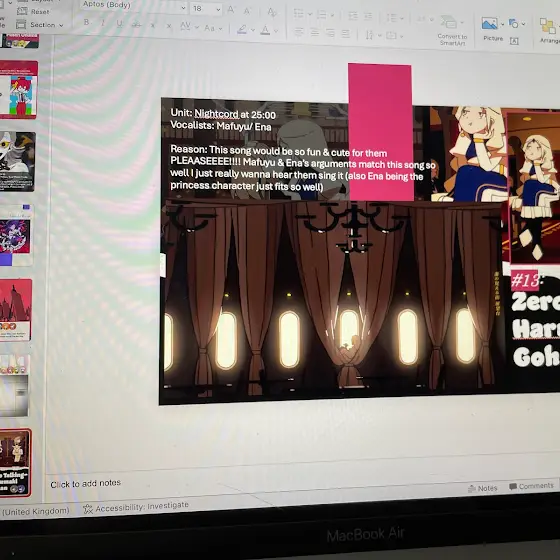This screenshot has width=560, height=560.
Task: Select the slide thumbnail with red-haired character
Action: [x=19, y=89]
